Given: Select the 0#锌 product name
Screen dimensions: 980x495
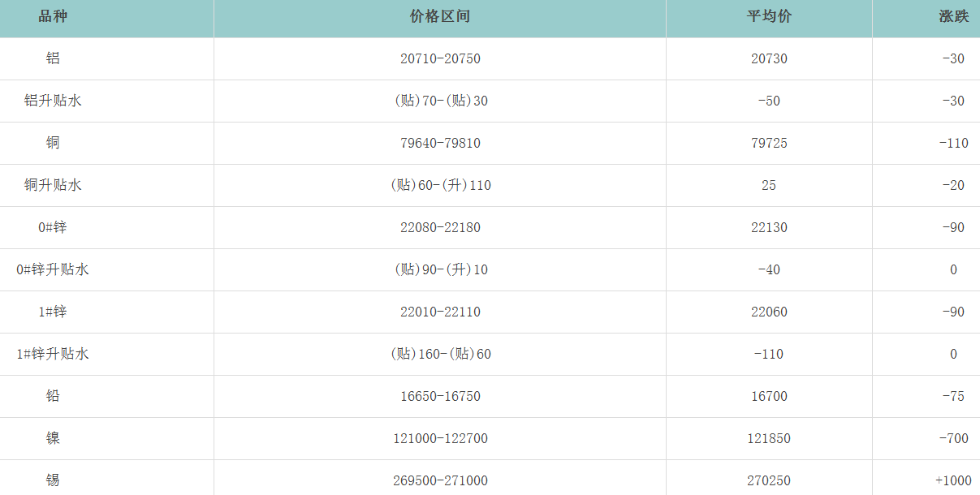Looking at the screenshot, I should (53, 227).
